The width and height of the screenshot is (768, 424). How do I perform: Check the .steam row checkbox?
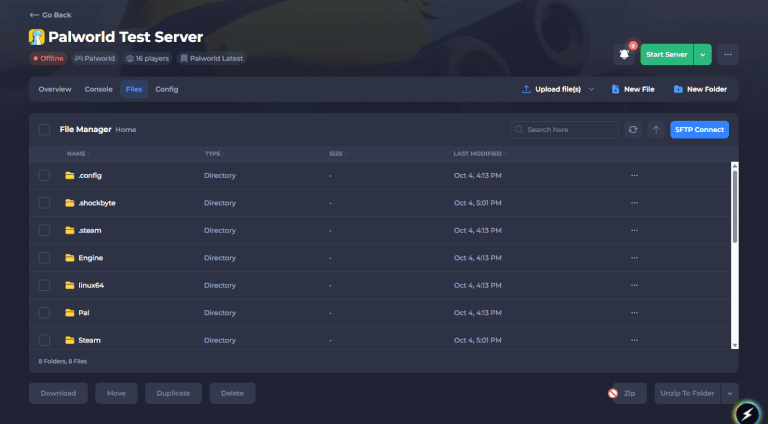(x=44, y=230)
